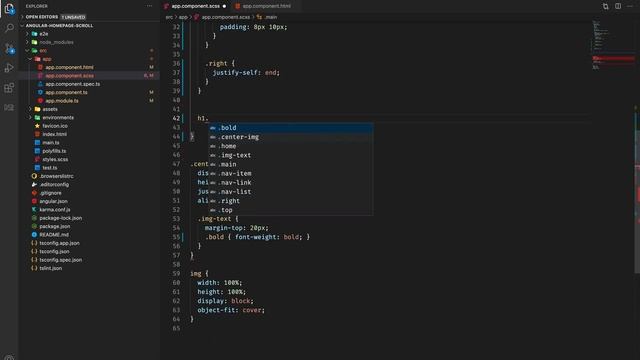
Task: Choose .right suggestion in autocomplete
Action: pos(291,201)
